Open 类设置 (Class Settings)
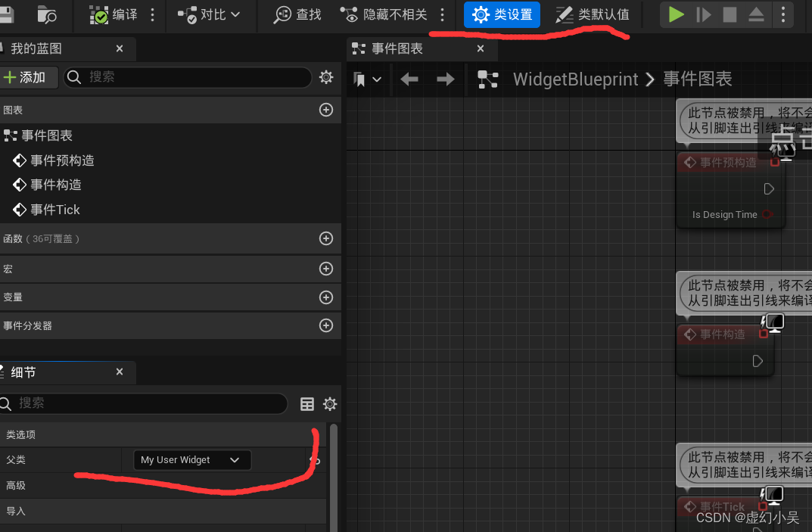The width and height of the screenshot is (812, 532). pos(502,15)
